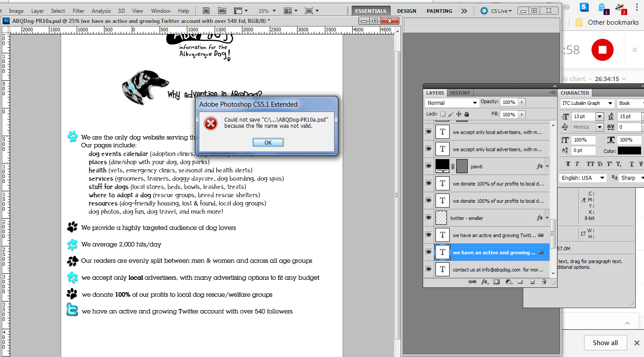This screenshot has height=357, width=644.
Task: Delete layer with the trash icon
Action: (x=544, y=282)
